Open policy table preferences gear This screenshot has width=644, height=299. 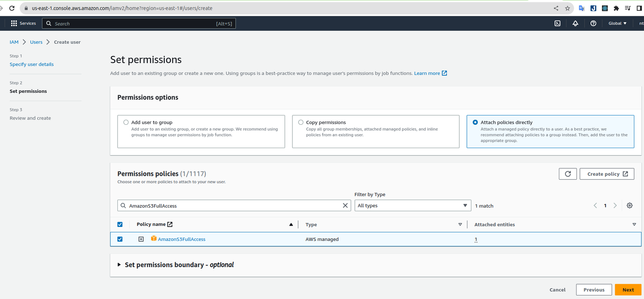(x=630, y=205)
